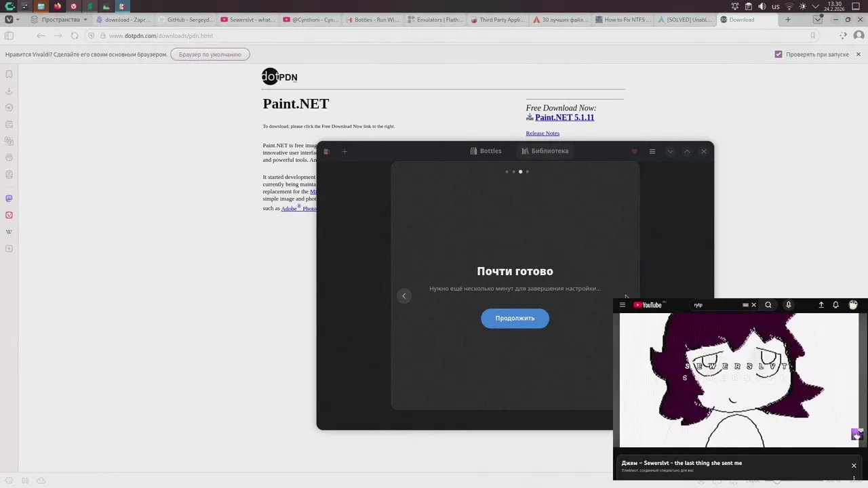The image size is (868, 488).
Task: Open YouTube account avatar
Action: point(853,305)
